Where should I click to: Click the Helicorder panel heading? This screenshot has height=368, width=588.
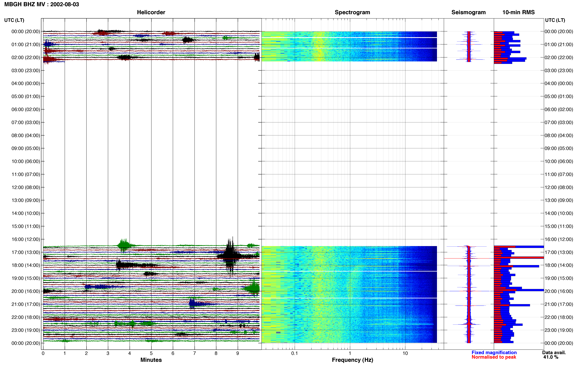point(151,12)
